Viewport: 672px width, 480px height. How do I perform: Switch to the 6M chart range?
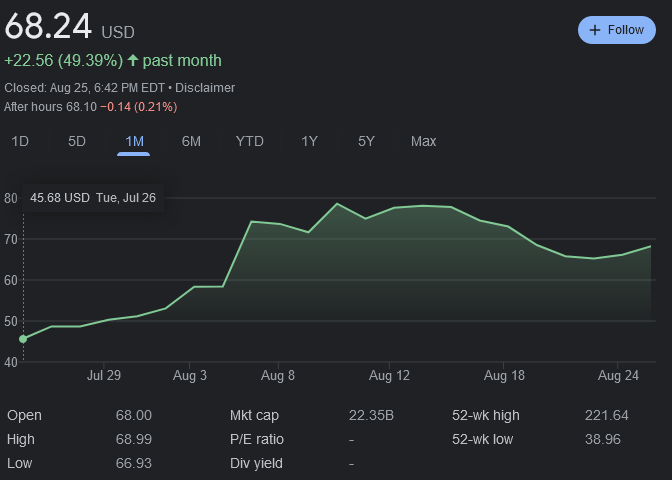(191, 141)
